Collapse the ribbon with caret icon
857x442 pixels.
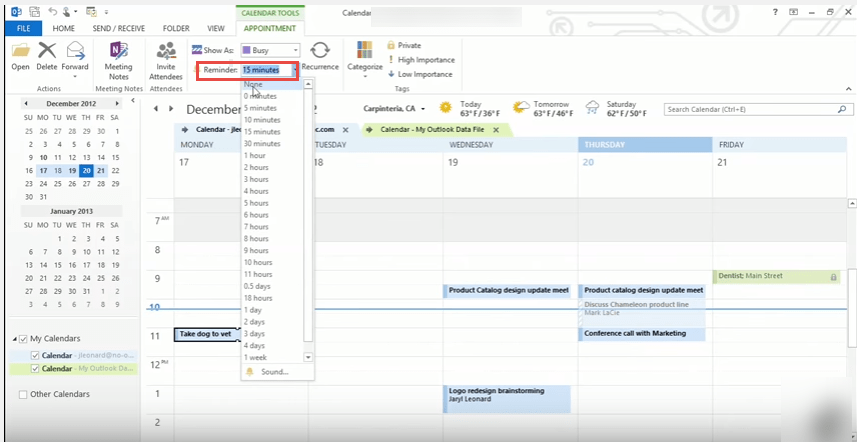[x=849, y=89]
